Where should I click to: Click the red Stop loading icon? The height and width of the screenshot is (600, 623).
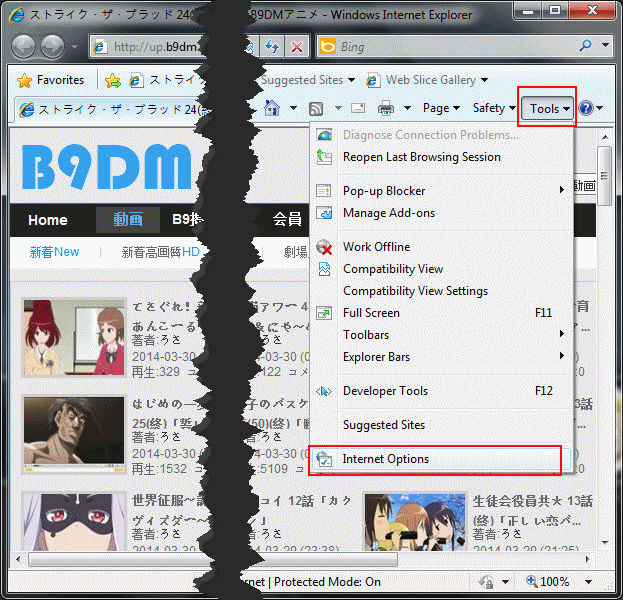pos(296,47)
